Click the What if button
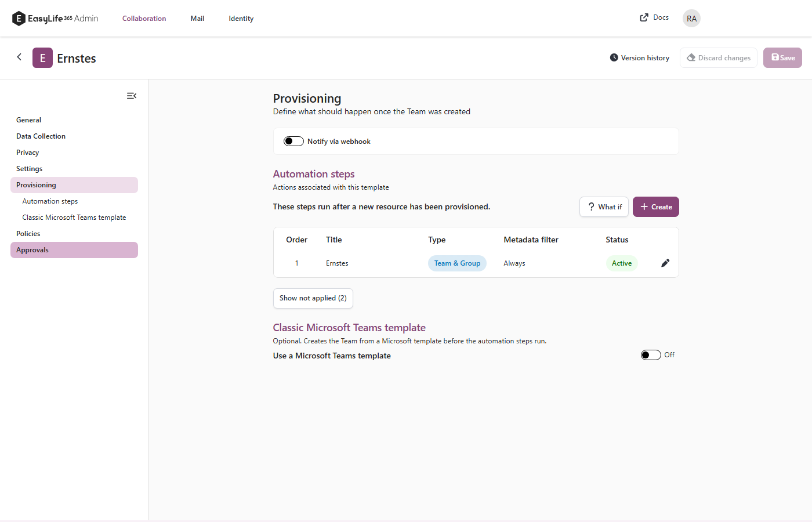This screenshot has width=812, height=522. 604,207
